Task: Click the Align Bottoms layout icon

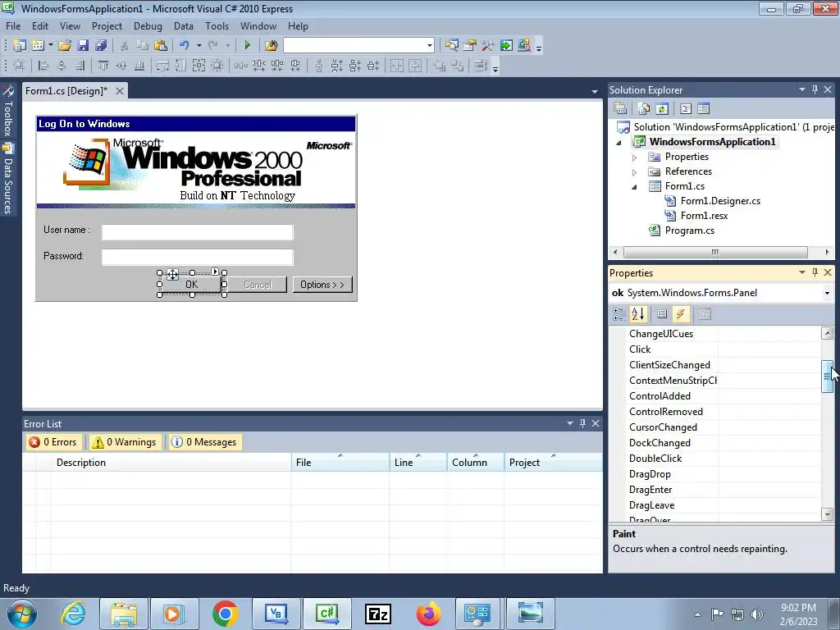Action: point(139,66)
